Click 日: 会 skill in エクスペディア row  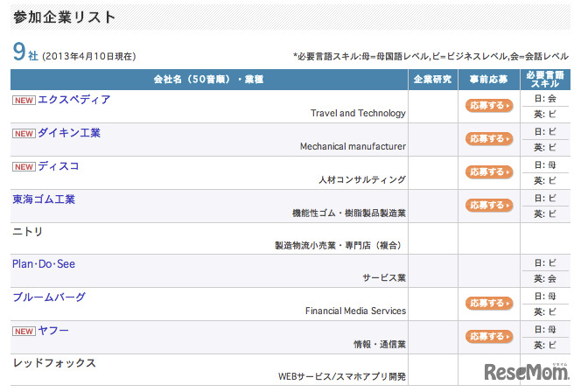pyautogui.click(x=545, y=98)
